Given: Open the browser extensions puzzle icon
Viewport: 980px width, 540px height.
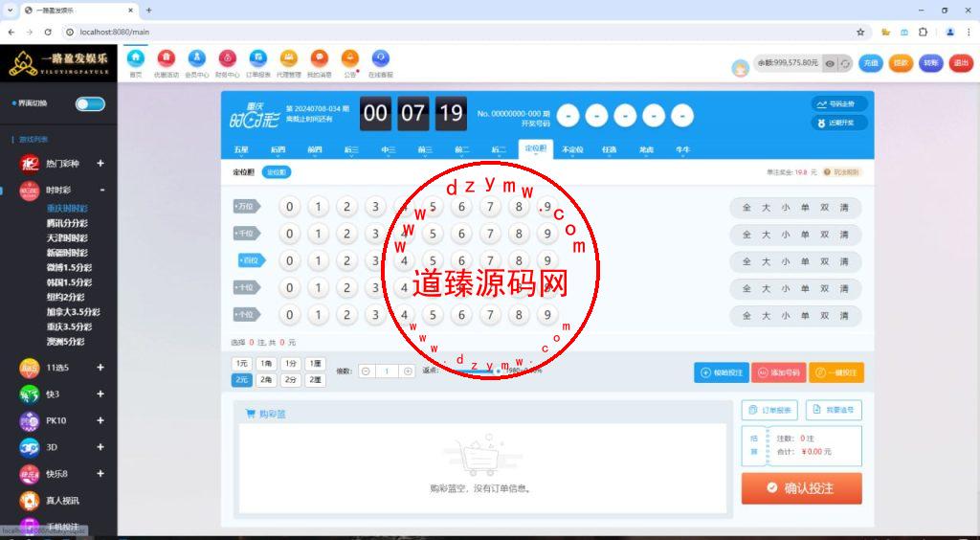Looking at the screenshot, I should click(x=923, y=32).
